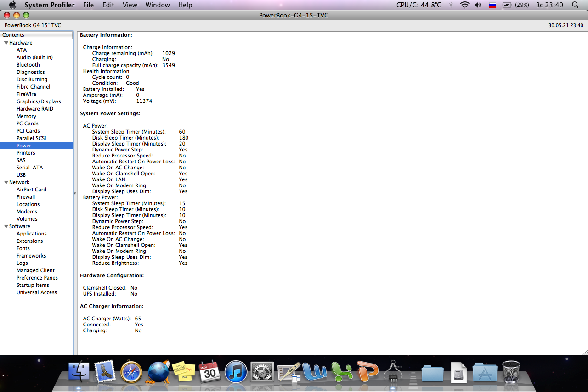Select Diagnostics in the sidebar

[36, 72]
